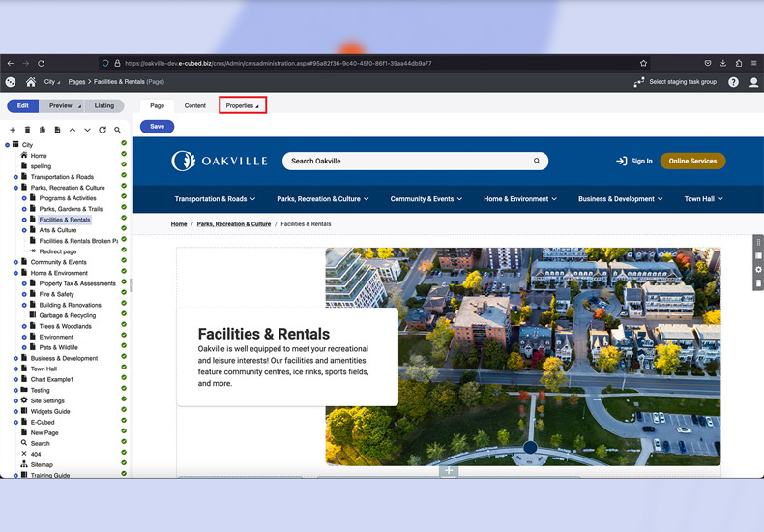
Task: Click the delete trash icon in tree toolbar
Action: click(27, 130)
